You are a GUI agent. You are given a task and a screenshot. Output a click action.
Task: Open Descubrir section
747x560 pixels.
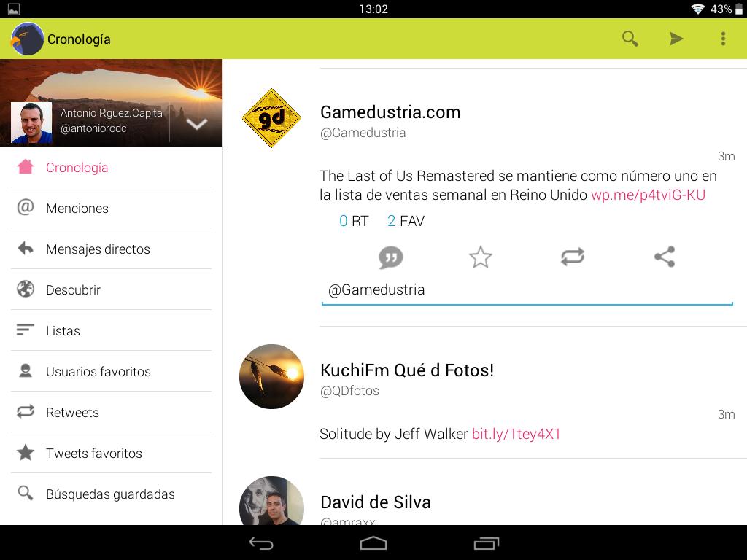pos(111,289)
